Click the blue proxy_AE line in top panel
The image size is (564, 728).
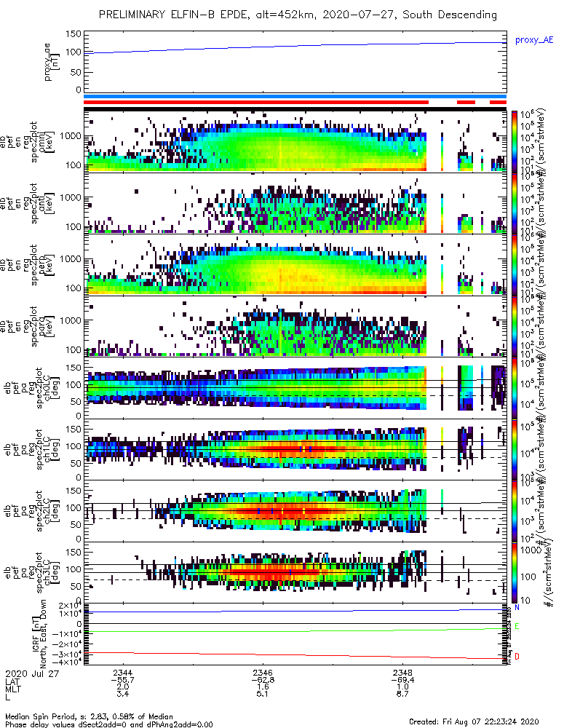click(295, 47)
